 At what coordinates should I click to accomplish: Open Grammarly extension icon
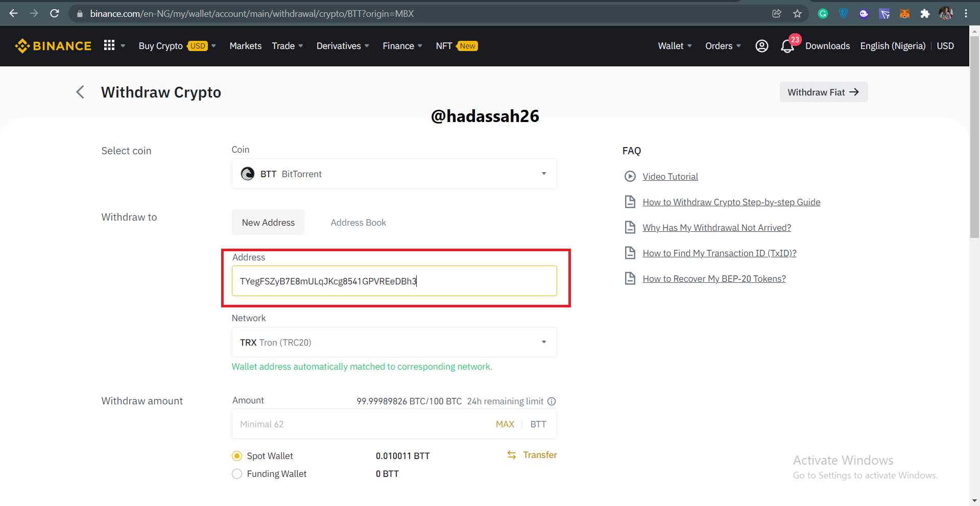tap(823, 14)
